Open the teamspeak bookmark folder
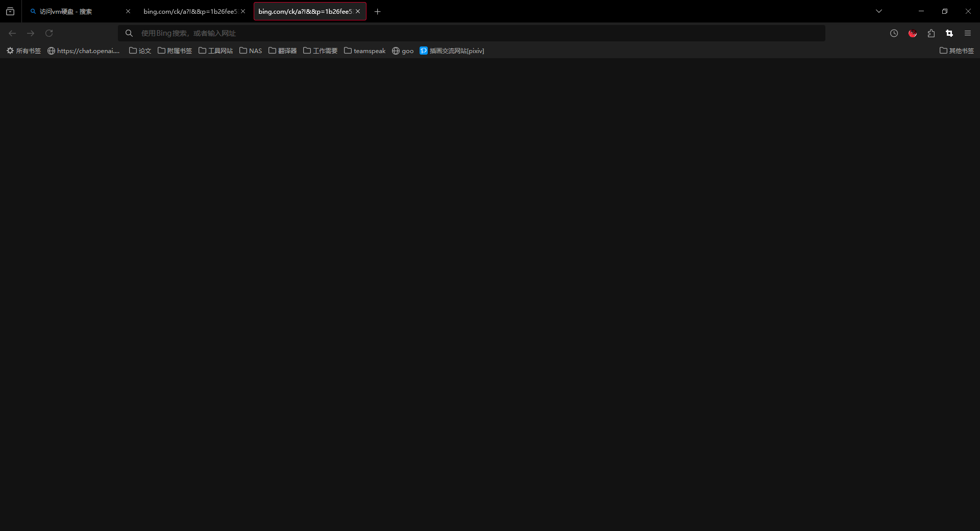 pyautogui.click(x=365, y=51)
